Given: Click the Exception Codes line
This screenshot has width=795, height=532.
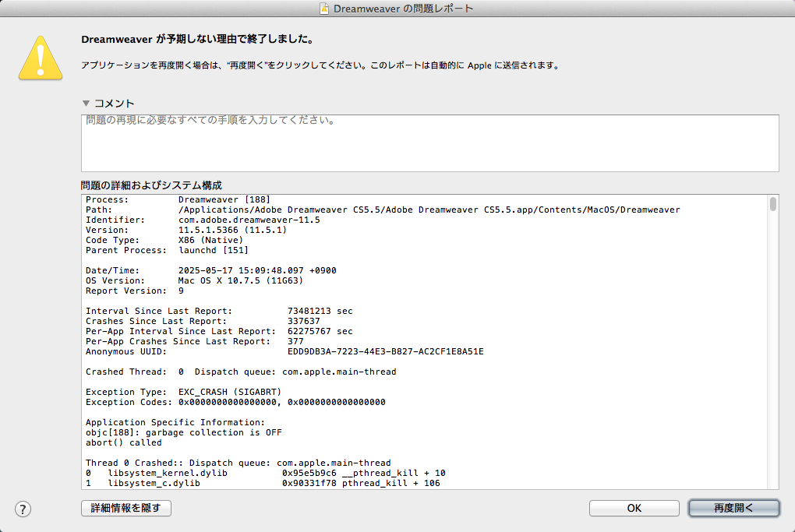Looking at the screenshot, I should pyautogui.click(x=235, y=402).
